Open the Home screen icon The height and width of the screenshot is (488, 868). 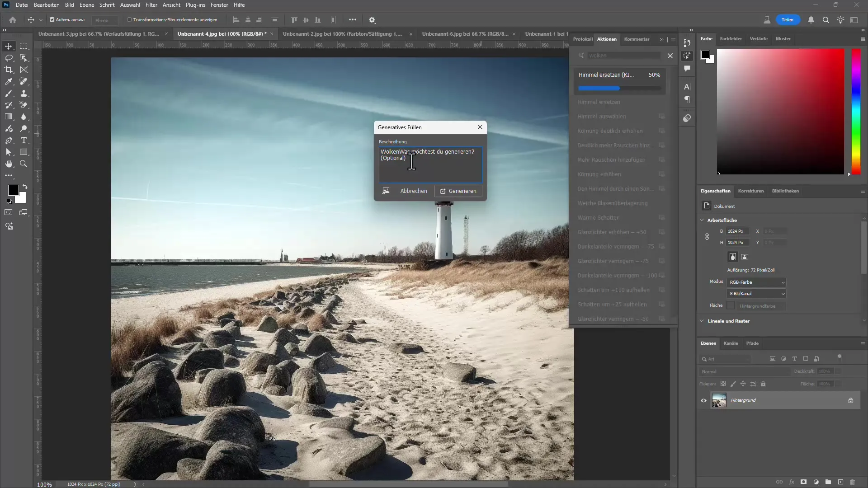13,20
